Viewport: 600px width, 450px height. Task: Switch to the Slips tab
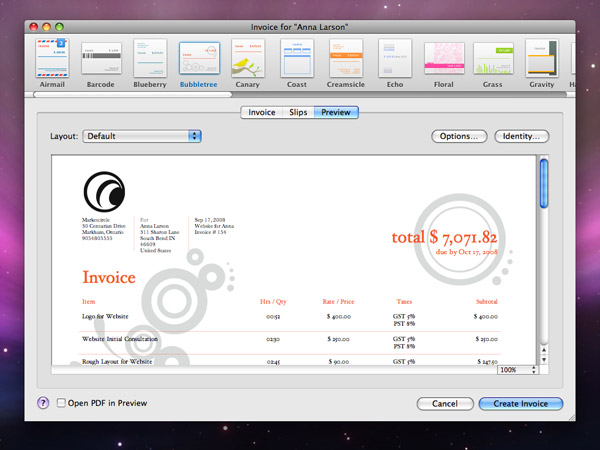click(298, 112)
